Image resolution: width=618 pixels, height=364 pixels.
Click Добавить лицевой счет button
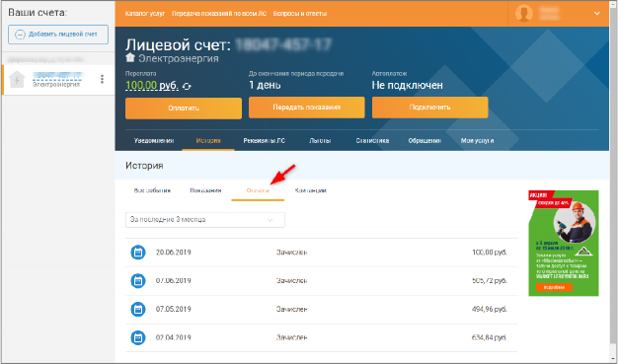(x=58, y=35)
